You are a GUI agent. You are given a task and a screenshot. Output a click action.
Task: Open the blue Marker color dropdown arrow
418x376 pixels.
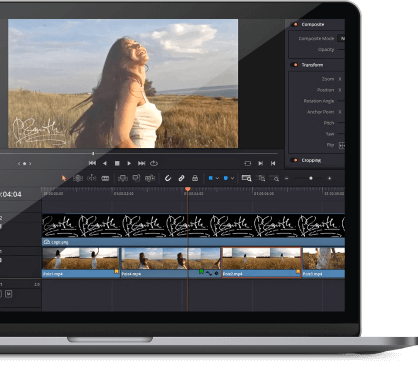coord(232,178)
